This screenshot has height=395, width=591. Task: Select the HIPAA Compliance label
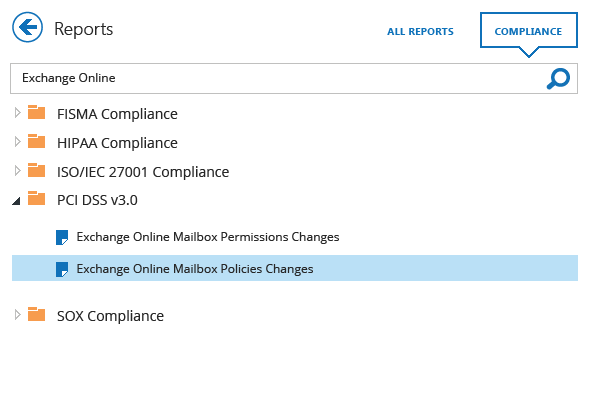pos(117,143)
